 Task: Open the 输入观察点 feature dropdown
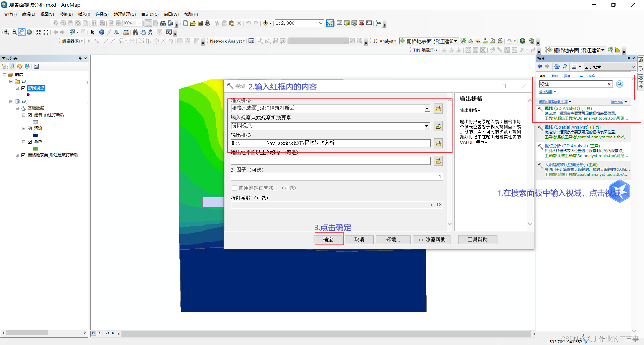[427, 126]
